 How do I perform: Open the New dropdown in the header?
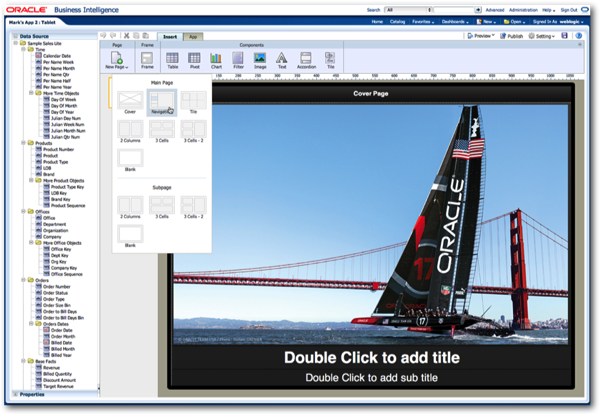[x=486, y=22]
